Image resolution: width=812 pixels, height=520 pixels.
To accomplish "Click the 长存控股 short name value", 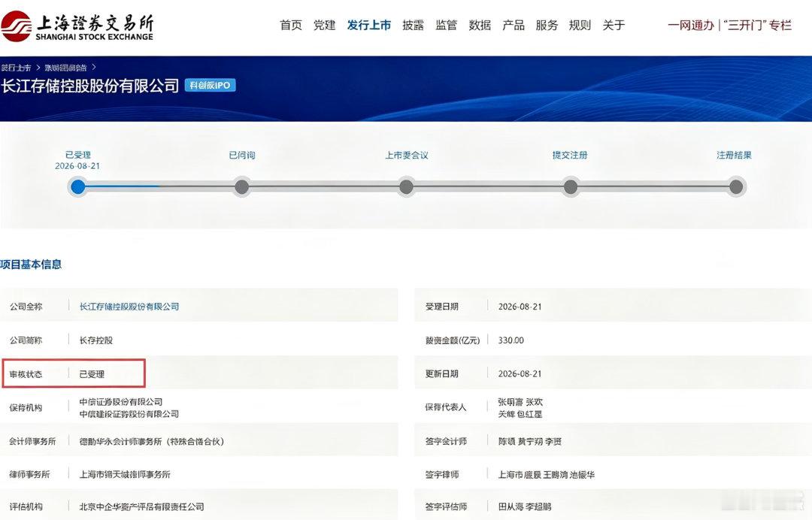I will click(95, 340).
